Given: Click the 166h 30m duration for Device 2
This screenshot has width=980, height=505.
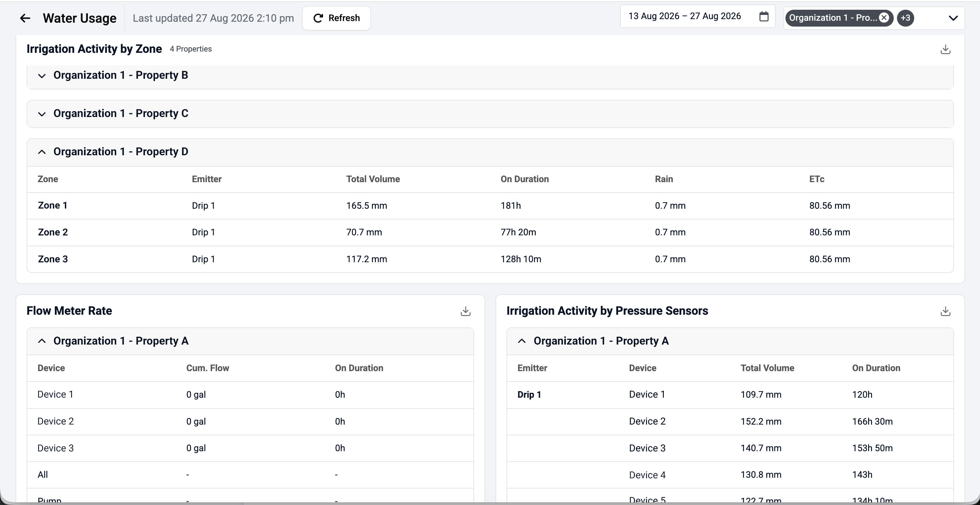Looking at the screenshot, I should click(x=872, y=421).
